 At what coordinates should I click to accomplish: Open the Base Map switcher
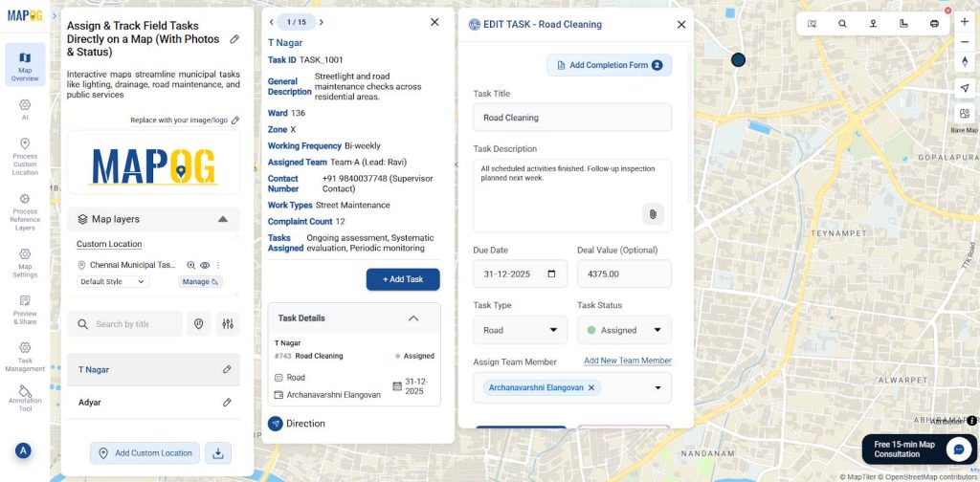coord(964,118)
